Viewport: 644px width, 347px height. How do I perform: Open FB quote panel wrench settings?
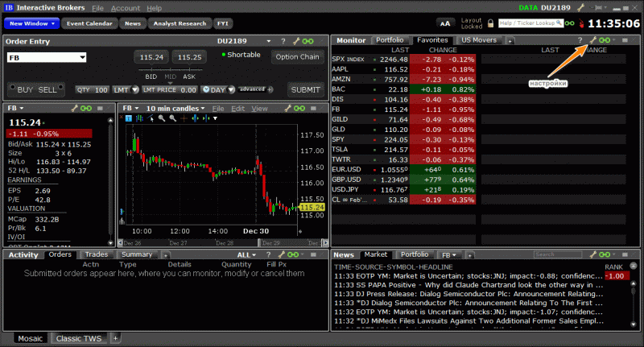click(x=74, y=108)
